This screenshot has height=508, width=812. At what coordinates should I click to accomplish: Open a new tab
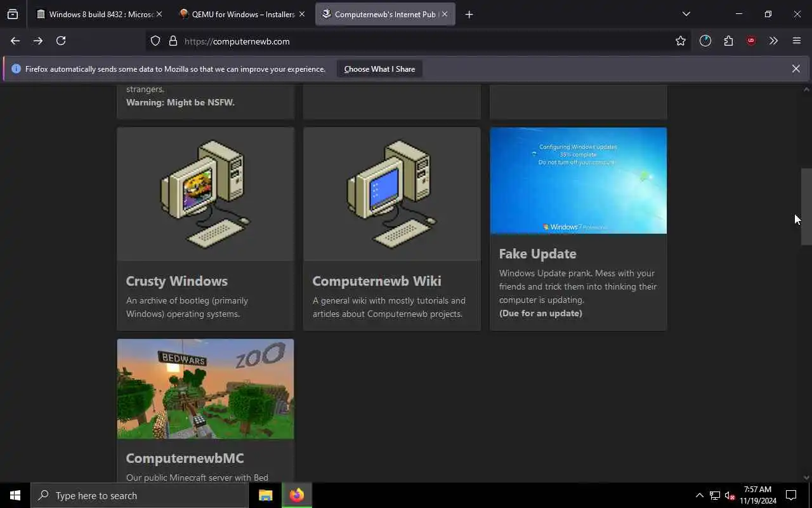coord(469,14)
